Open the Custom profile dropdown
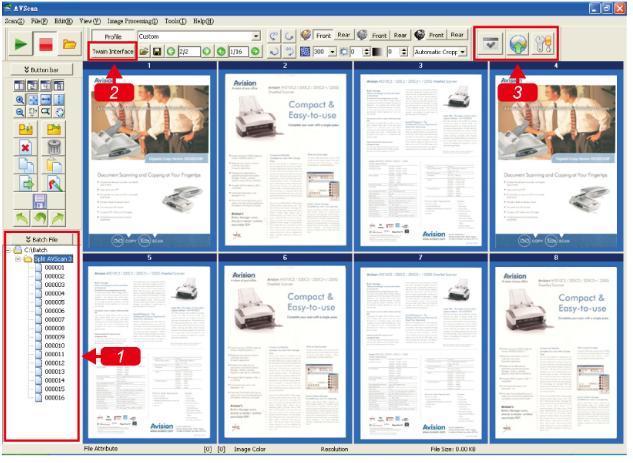The height and width of the screenshot is (463, 633). coord(256,36)
